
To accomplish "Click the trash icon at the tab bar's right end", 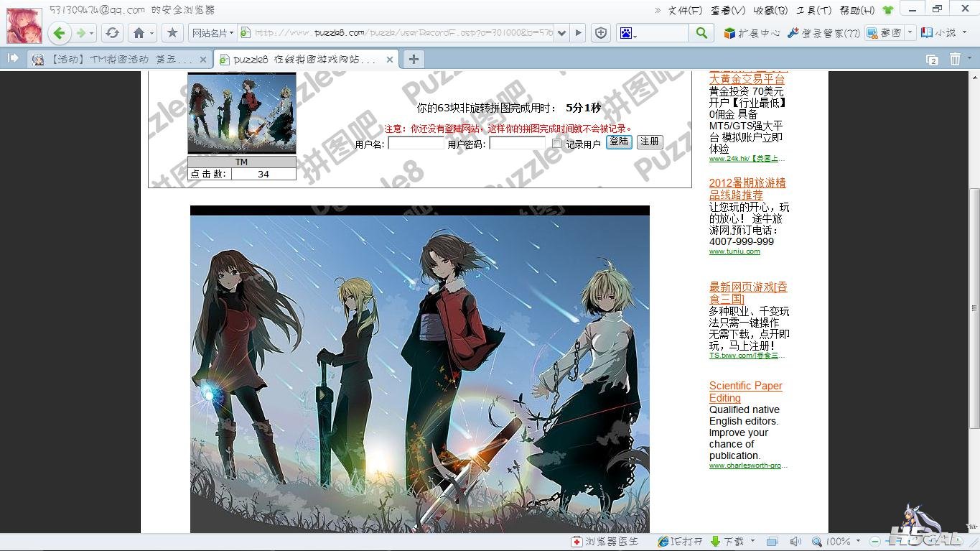I will click(956, 60).
